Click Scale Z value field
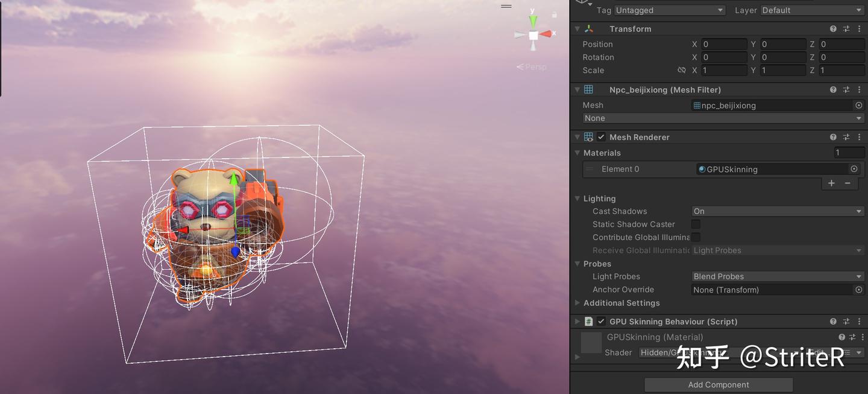The image size is (868, 394). coord(841,70)
